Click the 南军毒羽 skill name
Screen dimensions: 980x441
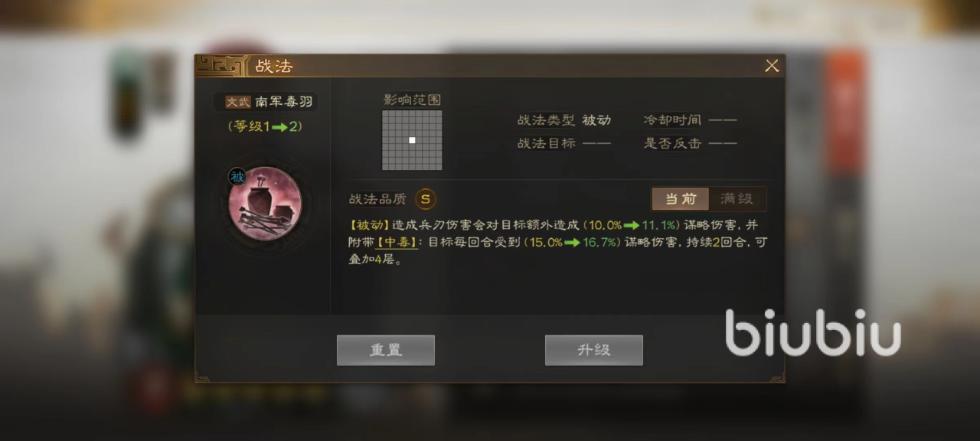point(283,102)
